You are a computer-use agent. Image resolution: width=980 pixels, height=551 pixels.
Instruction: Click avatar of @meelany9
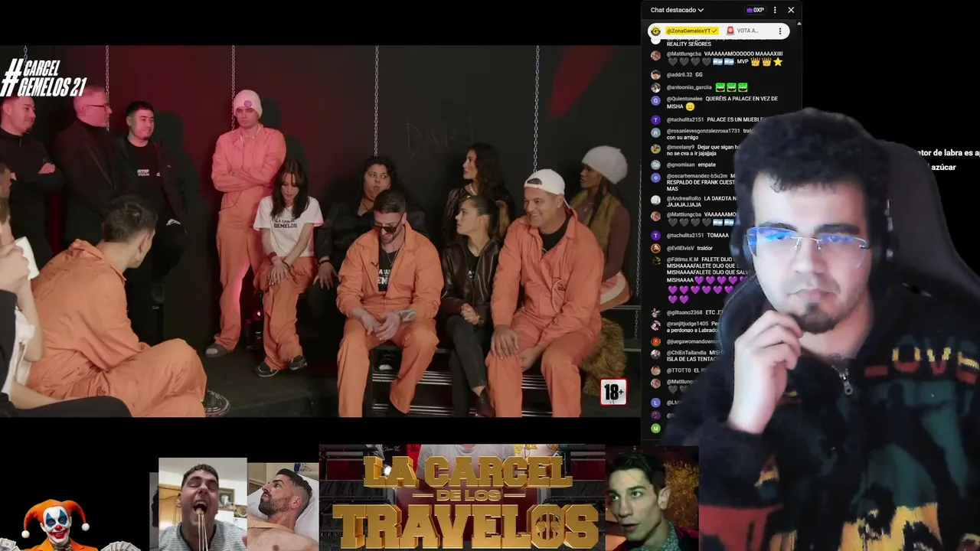point(655,148)
